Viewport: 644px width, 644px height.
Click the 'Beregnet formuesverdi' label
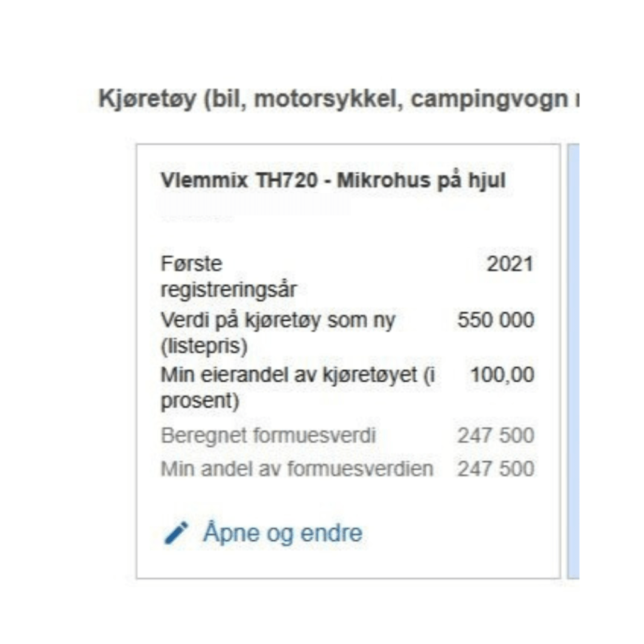coord(268,435)
